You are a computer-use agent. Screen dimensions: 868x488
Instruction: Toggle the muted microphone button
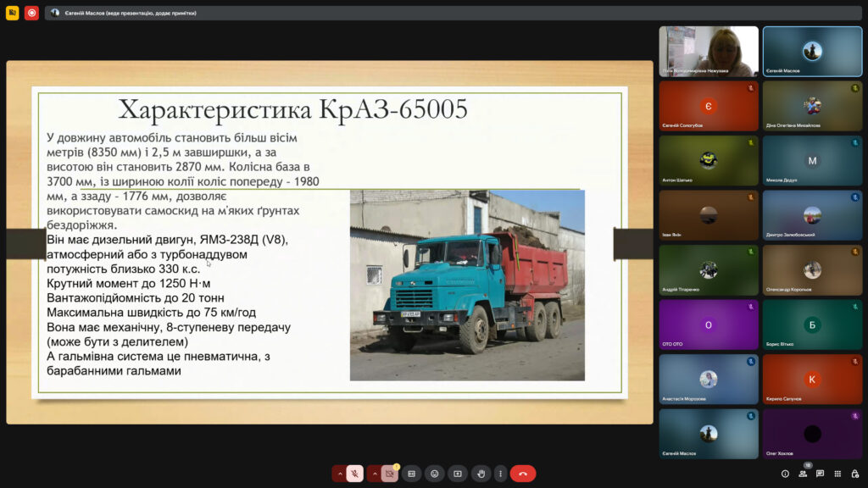[355, 474]
